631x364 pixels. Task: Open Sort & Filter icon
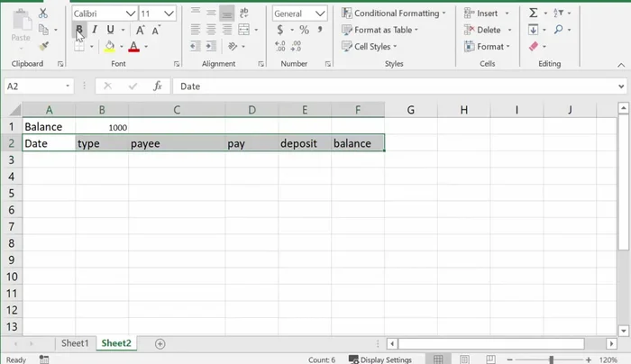click(x=559, y=13)
